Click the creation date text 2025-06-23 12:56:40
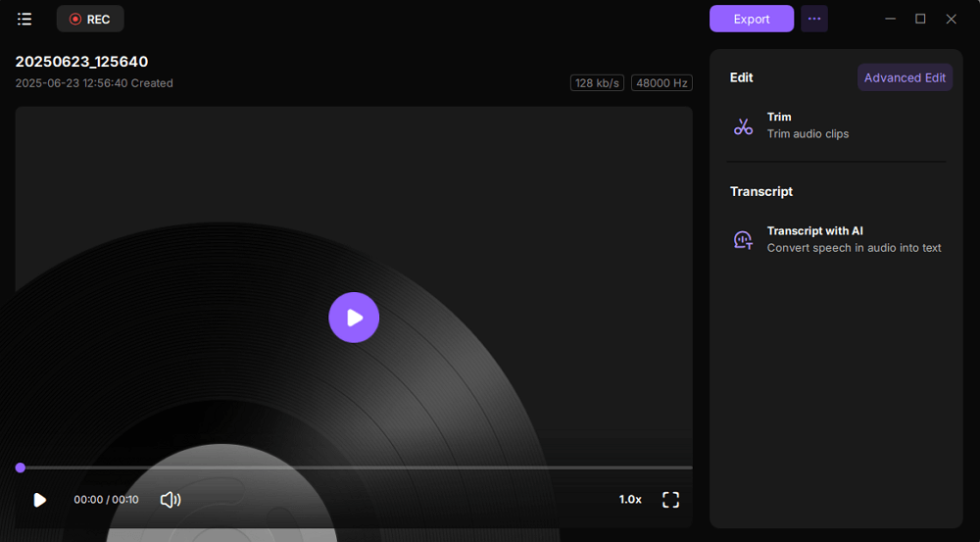980x542 pixels. coord(72,83)
